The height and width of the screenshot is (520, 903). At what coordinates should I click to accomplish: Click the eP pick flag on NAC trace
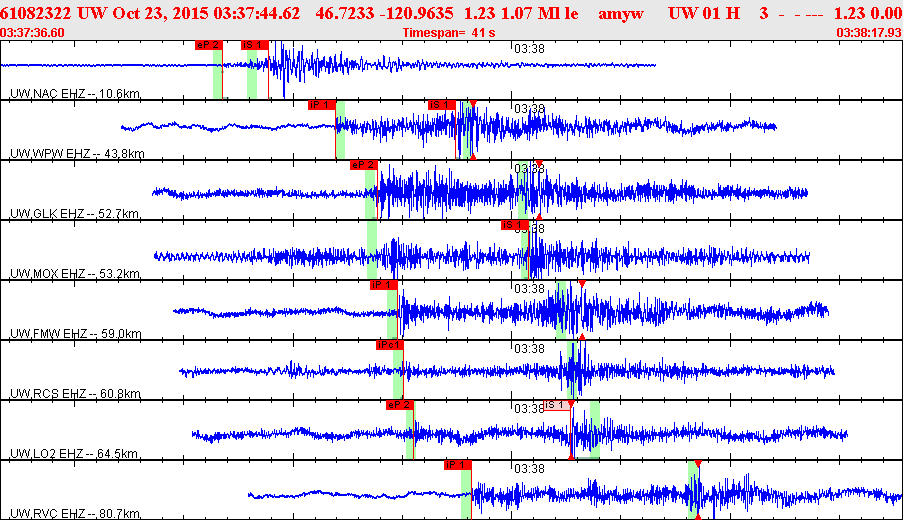tap(208, 45)
